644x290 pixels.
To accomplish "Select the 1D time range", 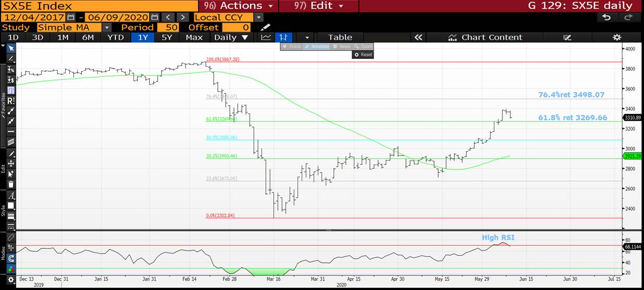I will point(13,37).
